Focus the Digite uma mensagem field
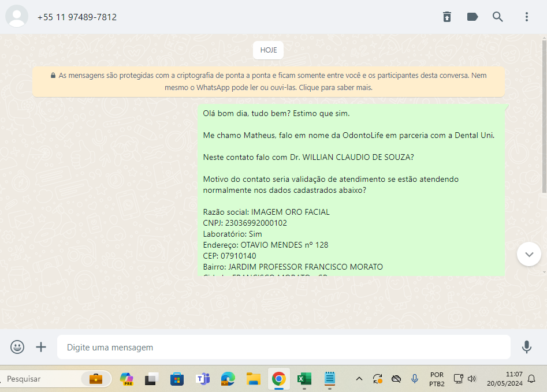Image resolution: width=547 pixels, height=392 pixels. pos(284,347)
